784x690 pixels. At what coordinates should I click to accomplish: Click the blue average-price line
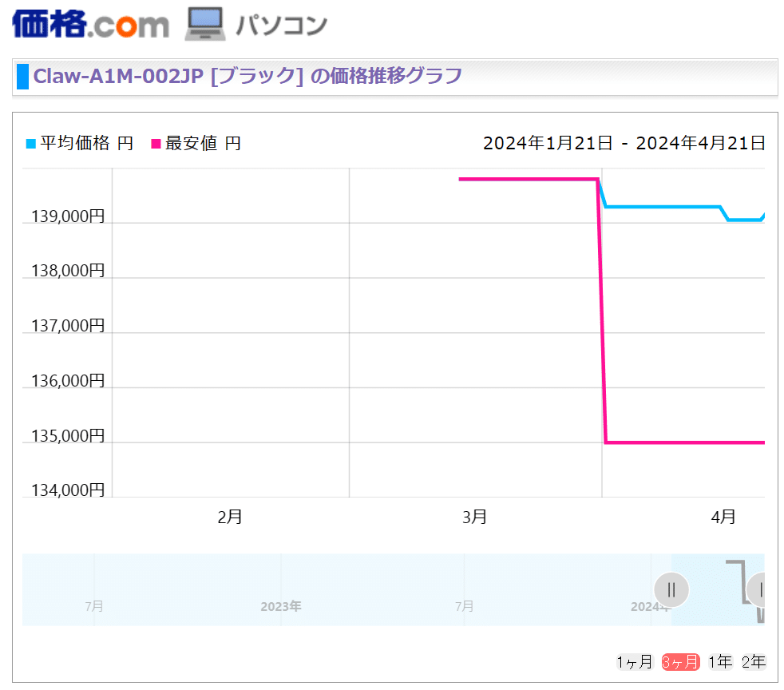[x=663, y=207]
